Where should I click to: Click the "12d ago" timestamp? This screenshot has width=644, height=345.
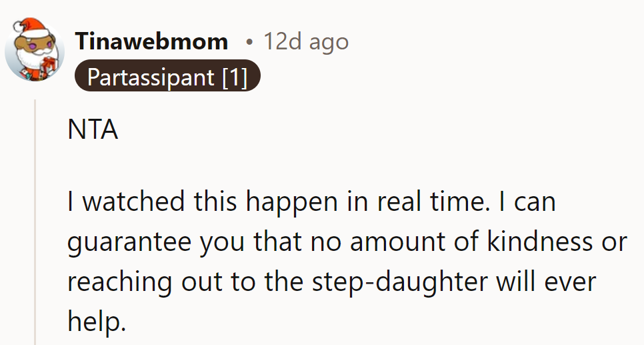coord(305,42)
